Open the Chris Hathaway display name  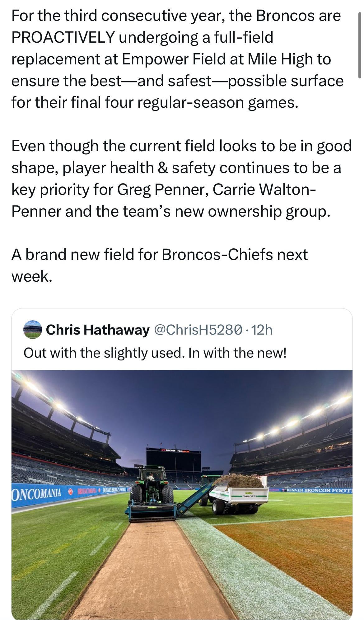tap(98, 330)
